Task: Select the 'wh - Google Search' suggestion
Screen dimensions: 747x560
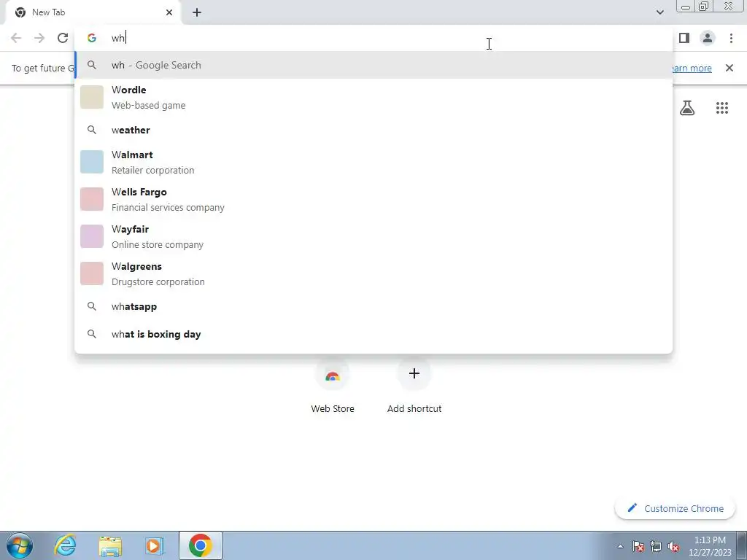Action: point(373,65)
